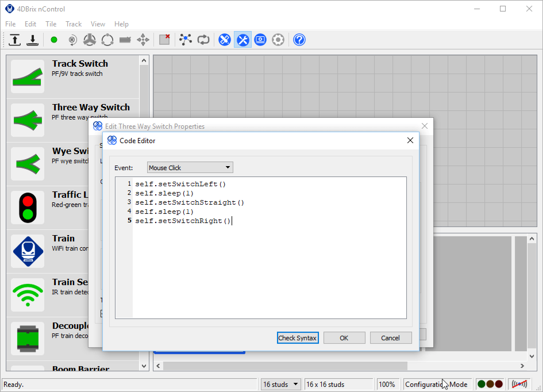Click the upload (arrow up) toolbar icon

pyautogui.click(x=14, y=40)
